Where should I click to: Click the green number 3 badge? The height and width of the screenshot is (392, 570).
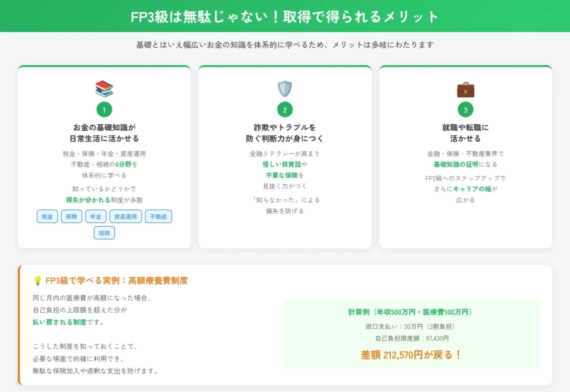(x=465, y=109)
